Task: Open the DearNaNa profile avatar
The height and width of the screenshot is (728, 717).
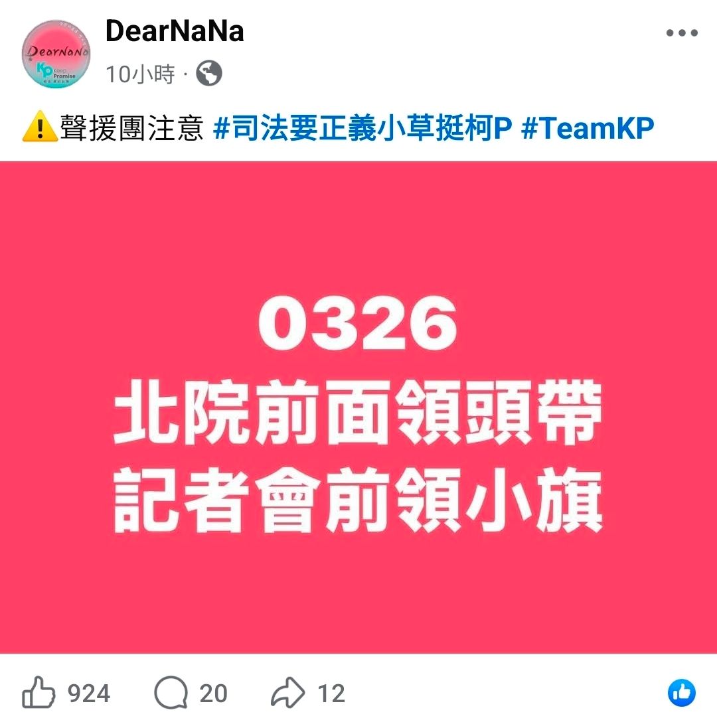Action: 56,54
